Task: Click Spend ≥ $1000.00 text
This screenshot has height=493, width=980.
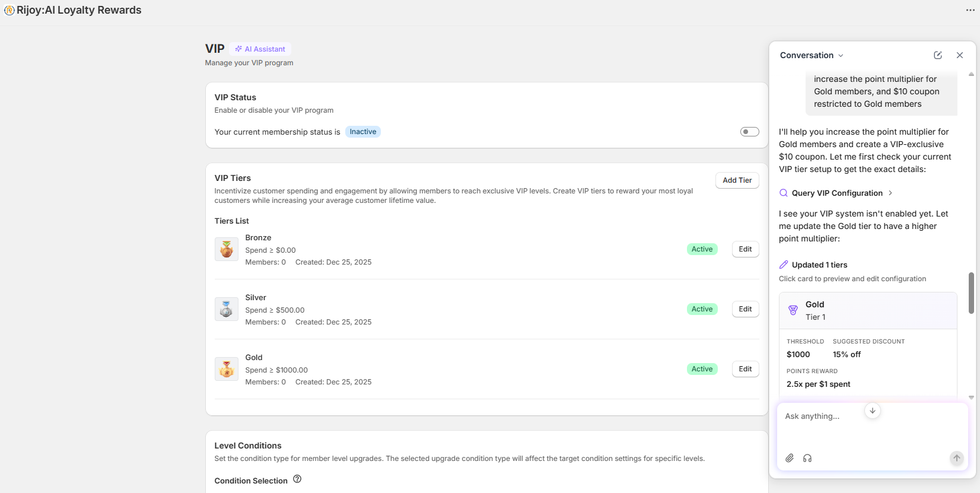Action: pos(276,370)
